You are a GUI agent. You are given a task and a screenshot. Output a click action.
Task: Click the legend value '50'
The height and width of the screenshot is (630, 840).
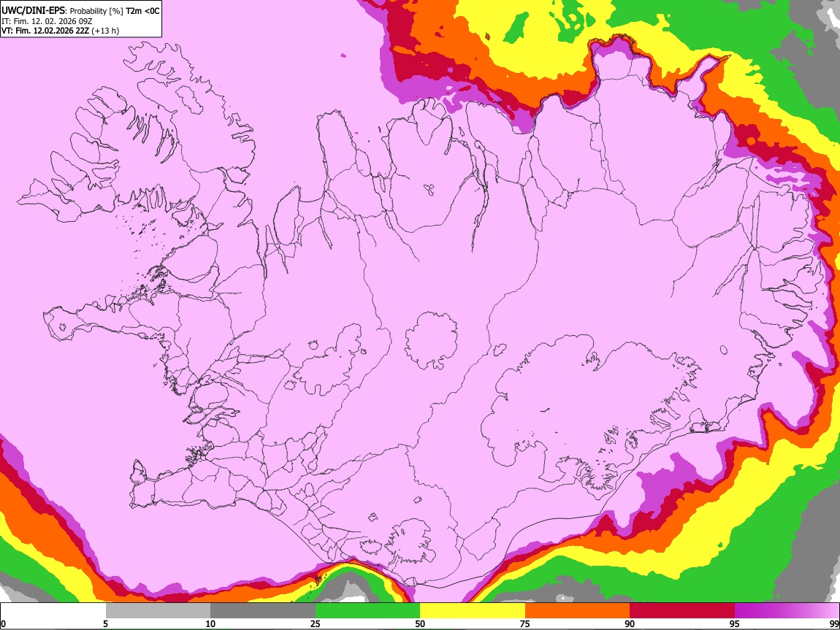tap(420, 623)
